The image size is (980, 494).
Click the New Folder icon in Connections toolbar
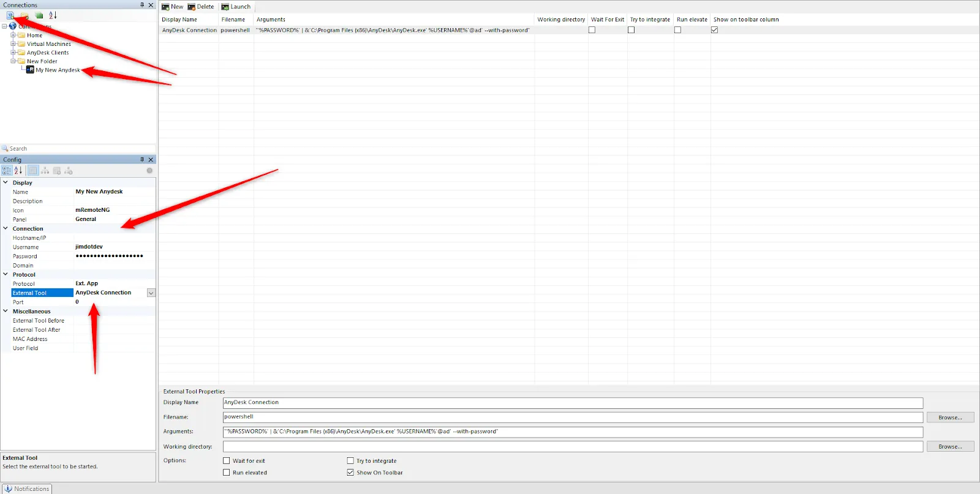[24, 15]
